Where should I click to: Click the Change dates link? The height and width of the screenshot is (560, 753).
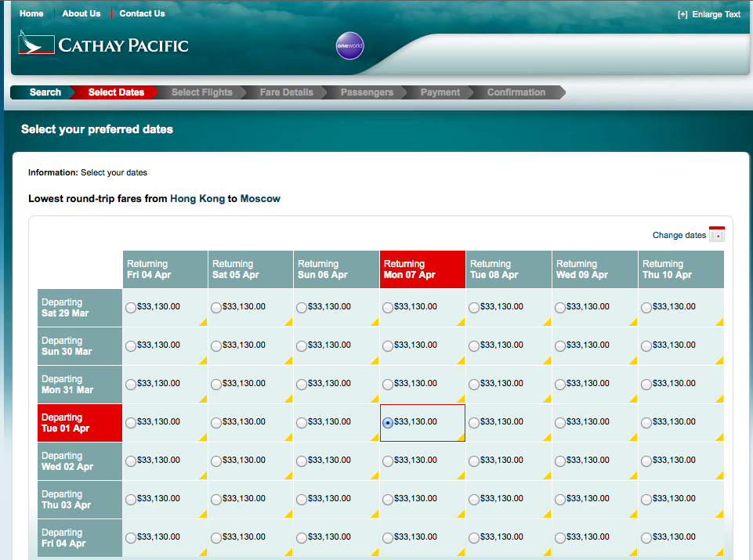click(679, 235)
